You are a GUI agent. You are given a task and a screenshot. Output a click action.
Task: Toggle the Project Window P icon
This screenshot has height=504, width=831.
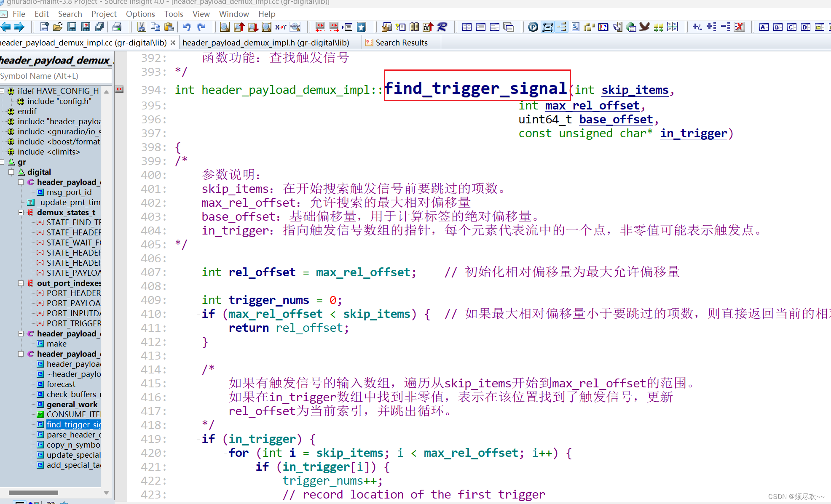[533, 27]
